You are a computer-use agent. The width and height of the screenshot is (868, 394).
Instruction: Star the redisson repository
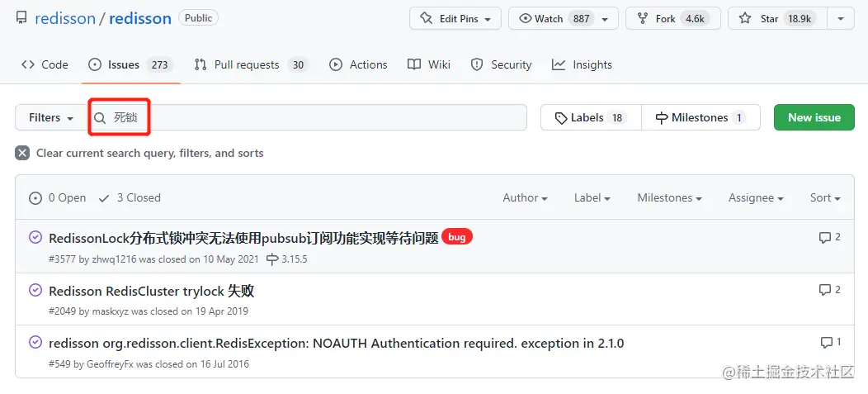[x=777, y=18]
